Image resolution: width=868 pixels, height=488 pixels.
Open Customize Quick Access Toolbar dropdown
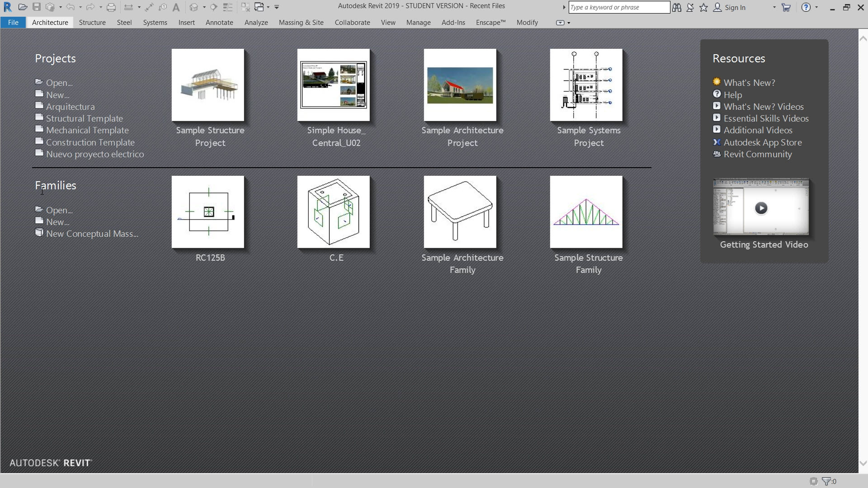coord(277,7)
